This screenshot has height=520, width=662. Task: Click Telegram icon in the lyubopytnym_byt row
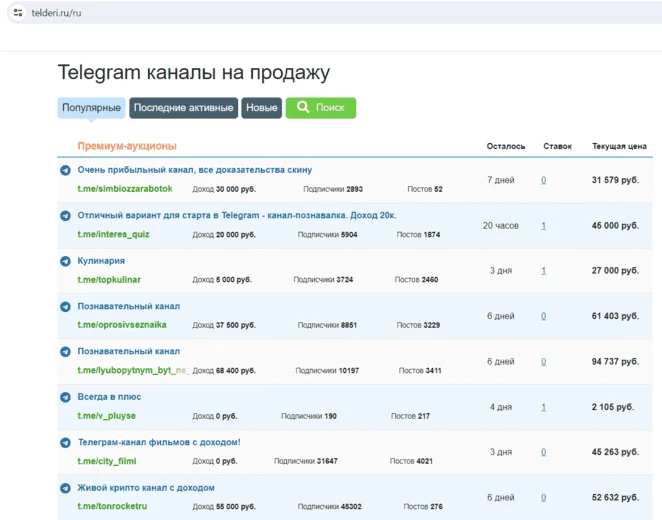coord(65,352)
